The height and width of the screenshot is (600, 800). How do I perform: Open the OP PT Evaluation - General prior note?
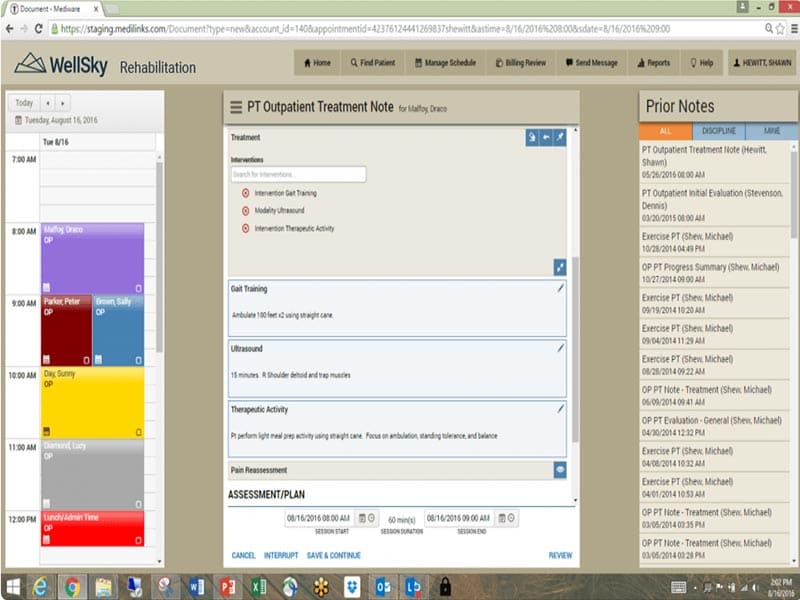[x=714, y=426]
